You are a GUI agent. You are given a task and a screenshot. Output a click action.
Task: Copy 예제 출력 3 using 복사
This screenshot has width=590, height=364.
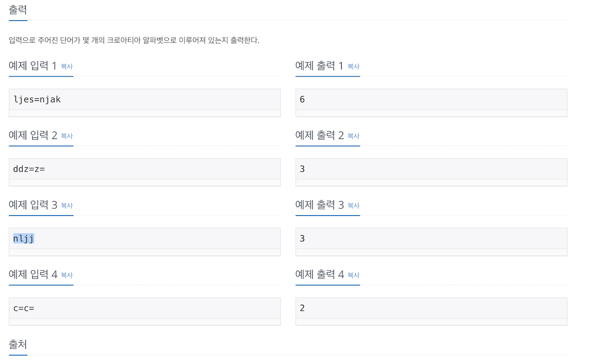click(353, 206)
